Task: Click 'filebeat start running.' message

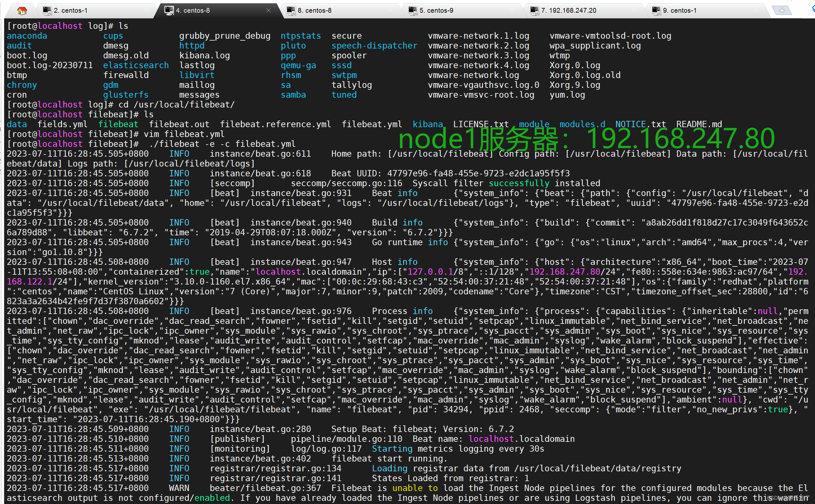Action: 390,459
